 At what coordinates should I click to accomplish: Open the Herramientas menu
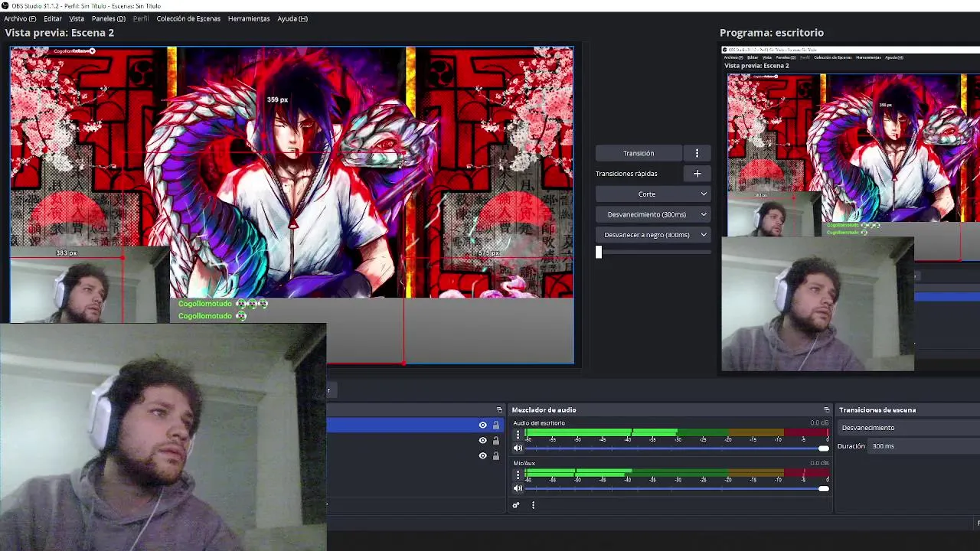coord(249,18)
